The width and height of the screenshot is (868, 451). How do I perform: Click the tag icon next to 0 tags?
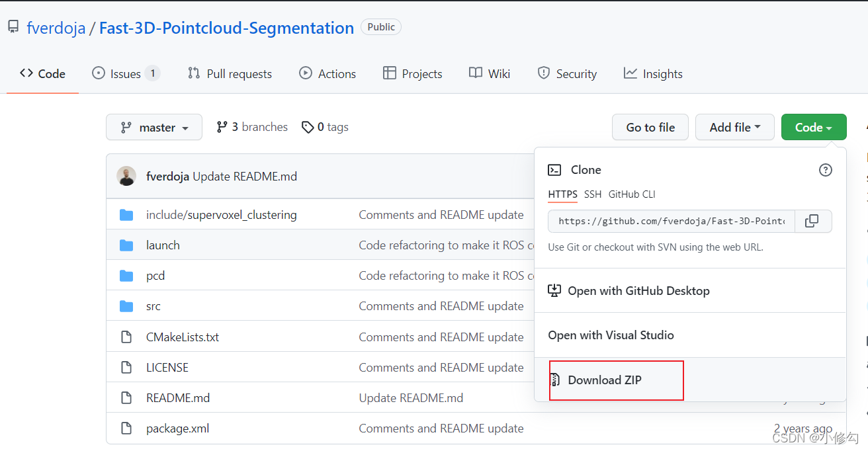pos(308,127)
